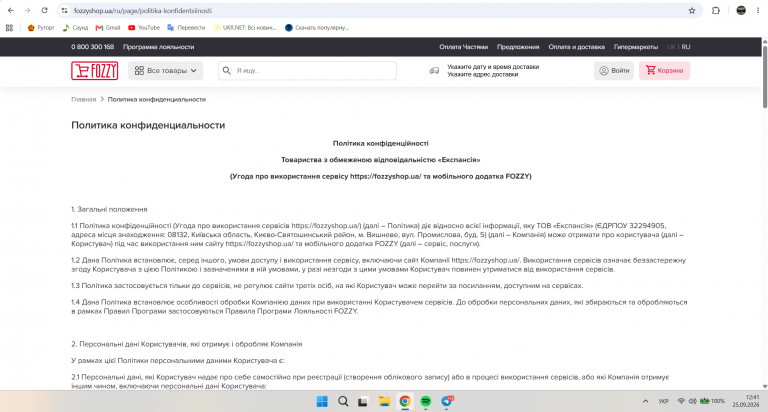
Task: Open Оплата Частями menu item
Action: [463, 47]
